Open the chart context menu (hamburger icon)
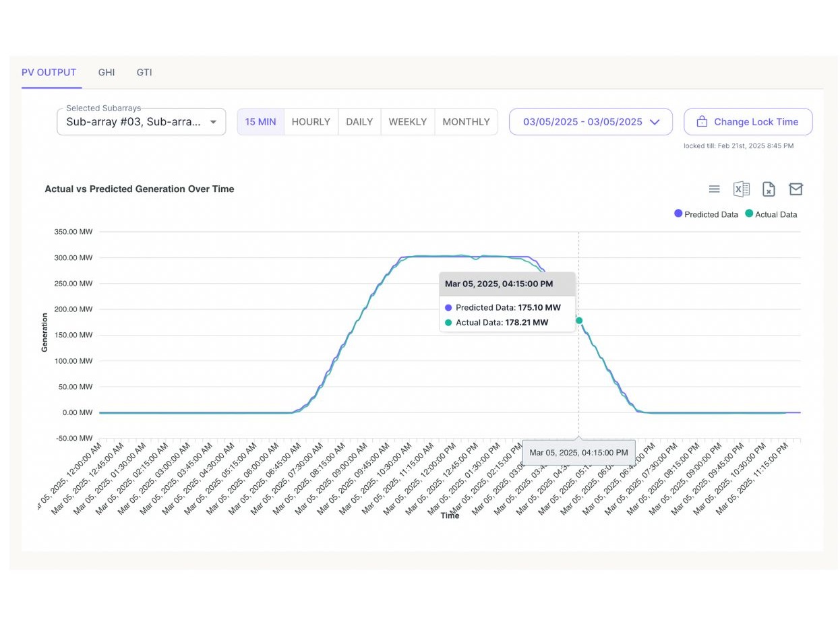Screen dimensions: 840x630 click(714, 189)
